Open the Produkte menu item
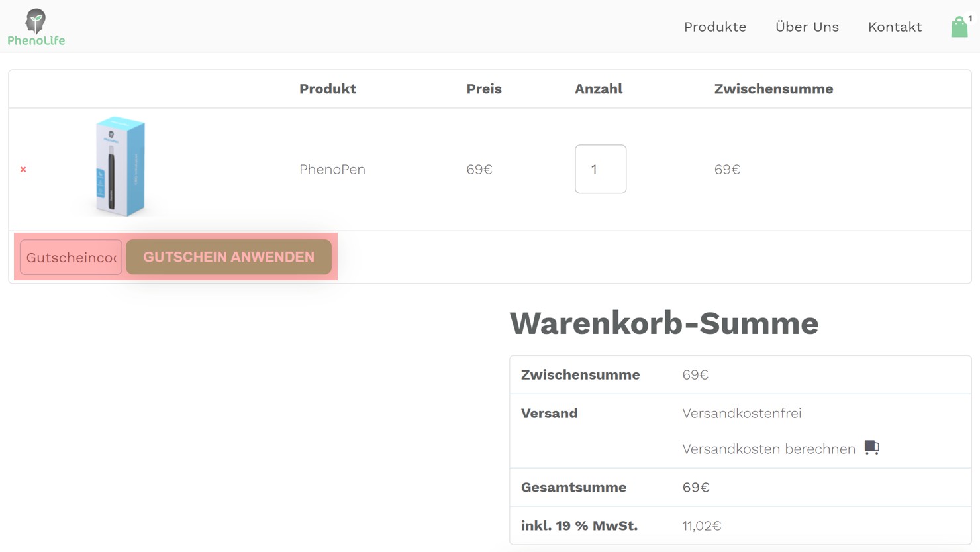This screenshot has width=980, height=552. tap(714, 27)
